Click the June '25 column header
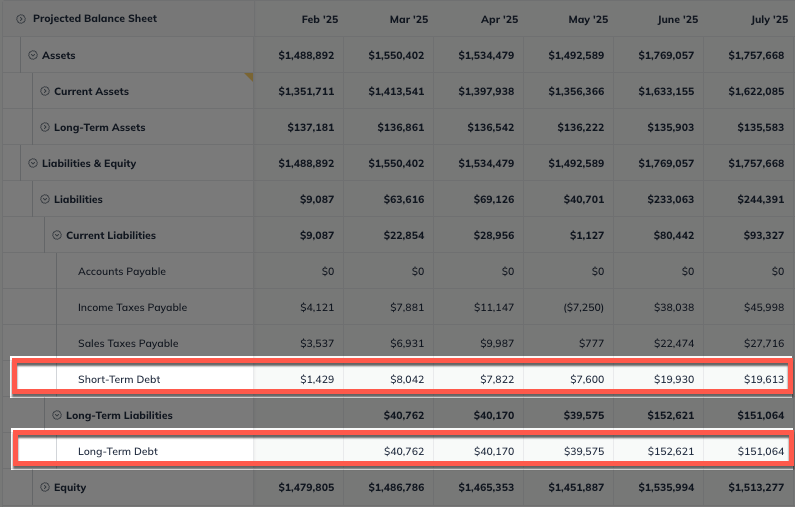The image size is (795, 507). coord(678,19)
